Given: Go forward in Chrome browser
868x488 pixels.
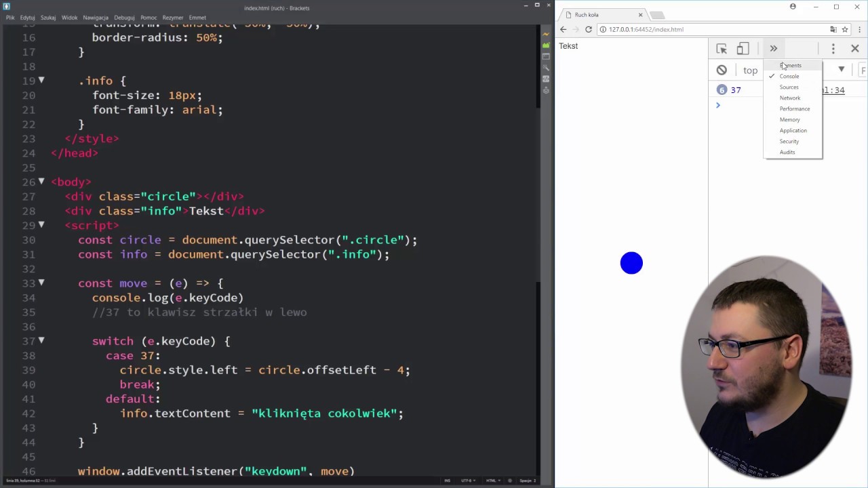Looking at the screenshot, I should click(576, 29).
